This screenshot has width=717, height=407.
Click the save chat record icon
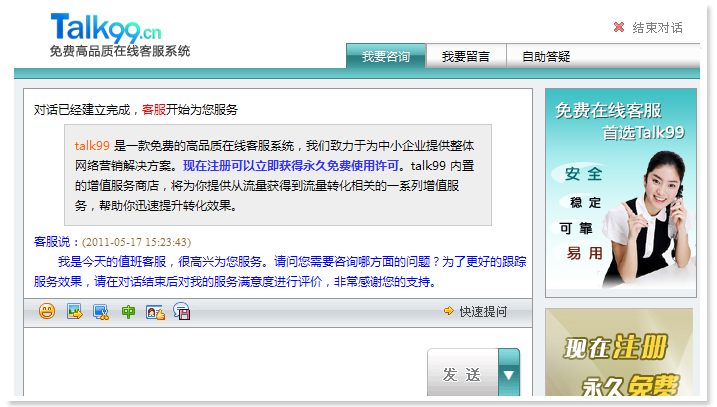point(182,311)
